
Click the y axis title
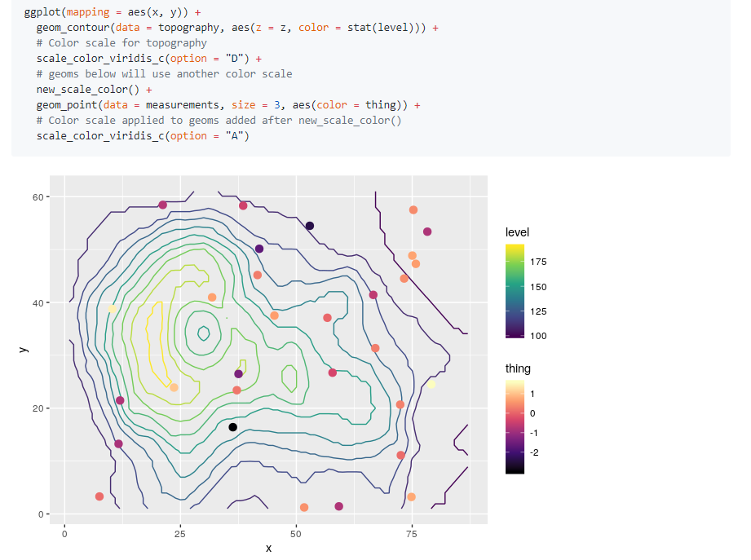24,350
